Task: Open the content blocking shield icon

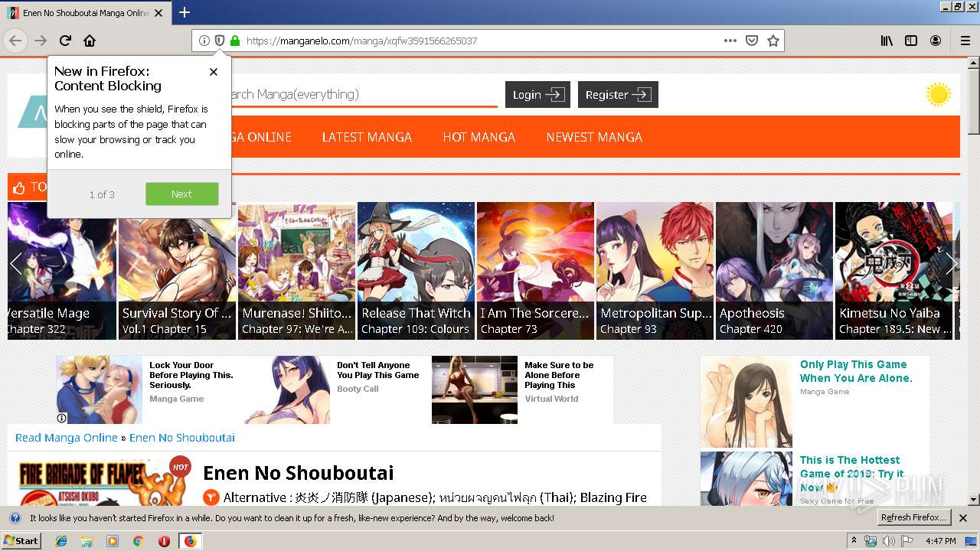Action: click(x=220, y=41)
